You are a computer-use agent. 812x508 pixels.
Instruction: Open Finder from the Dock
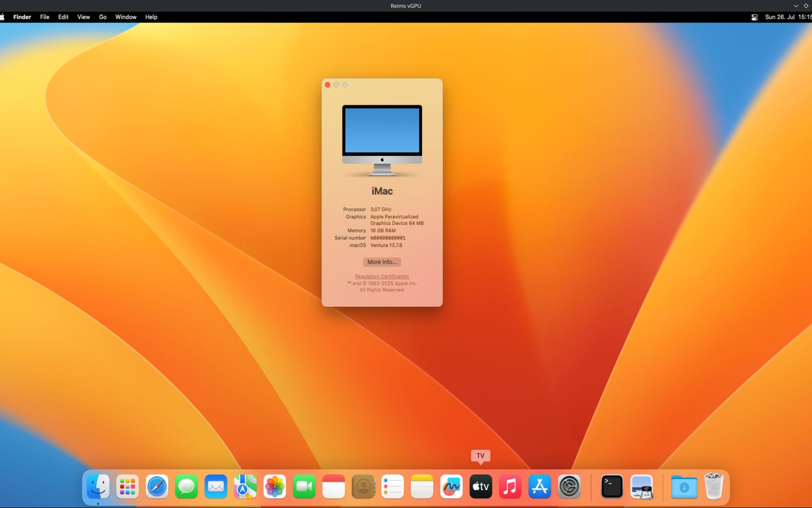click(x=98, y=487)
